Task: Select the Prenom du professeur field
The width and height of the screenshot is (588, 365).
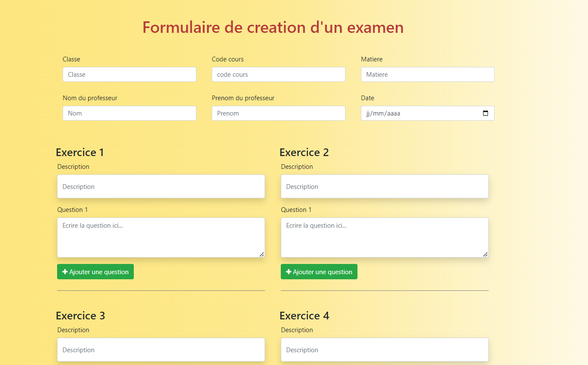Action: (x=279, y=113)
